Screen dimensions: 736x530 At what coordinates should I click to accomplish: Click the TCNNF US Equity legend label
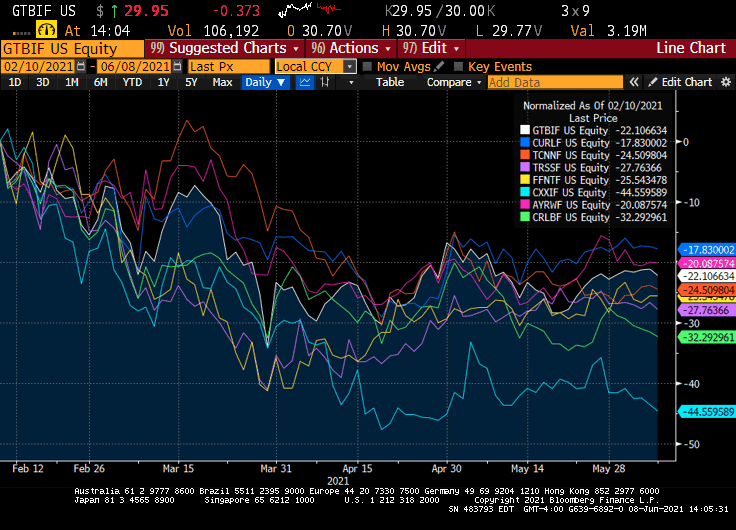[x=570, y=155]
